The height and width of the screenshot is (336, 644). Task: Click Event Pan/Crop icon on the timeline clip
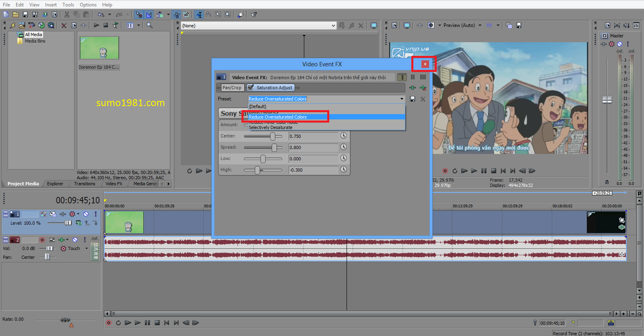click(622, 220)
